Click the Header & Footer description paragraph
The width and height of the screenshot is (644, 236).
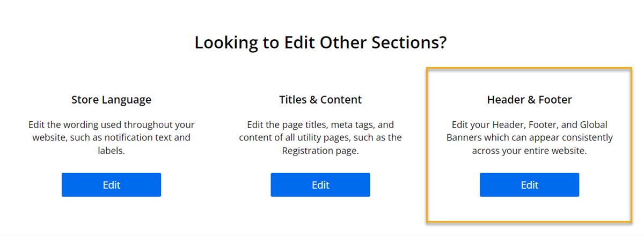529,138
